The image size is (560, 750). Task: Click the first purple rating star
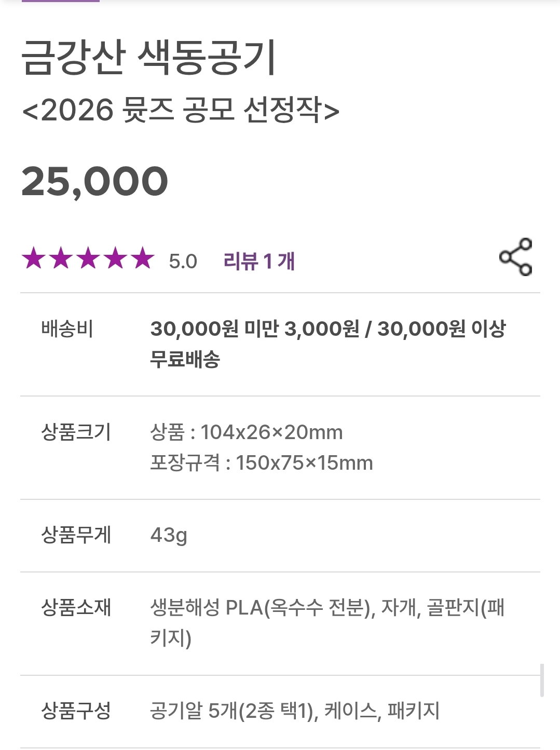click(x=34, y=258)
